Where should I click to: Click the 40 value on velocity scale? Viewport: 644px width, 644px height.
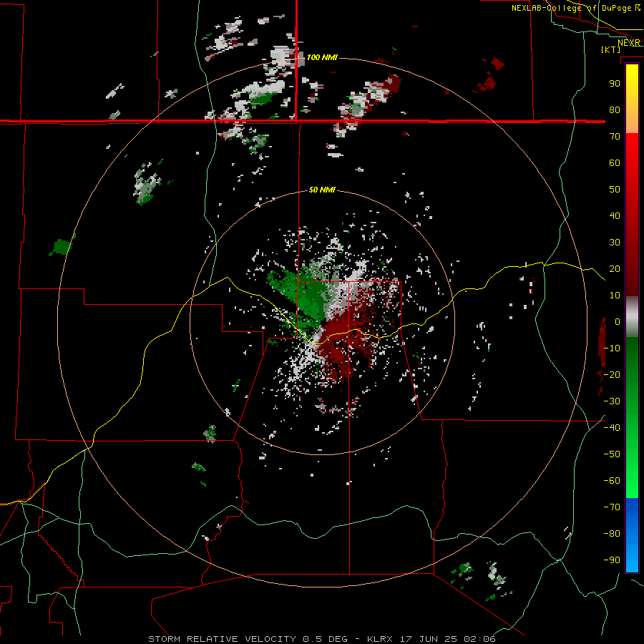click(615, 216)
